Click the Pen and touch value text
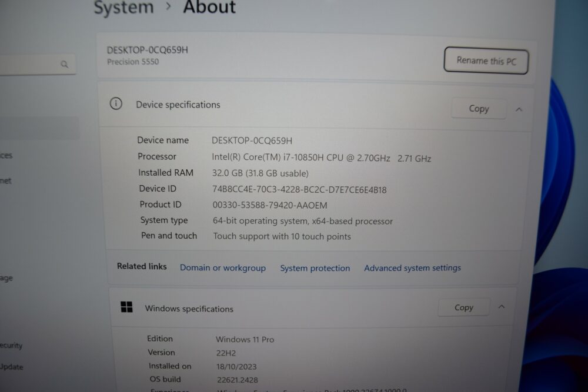 pos(282,236)
